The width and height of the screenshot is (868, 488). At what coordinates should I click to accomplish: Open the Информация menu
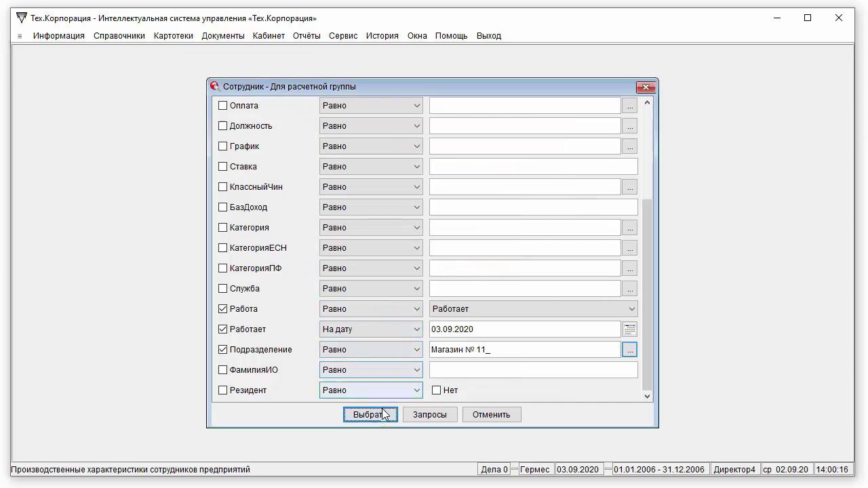tap(59, 36)
